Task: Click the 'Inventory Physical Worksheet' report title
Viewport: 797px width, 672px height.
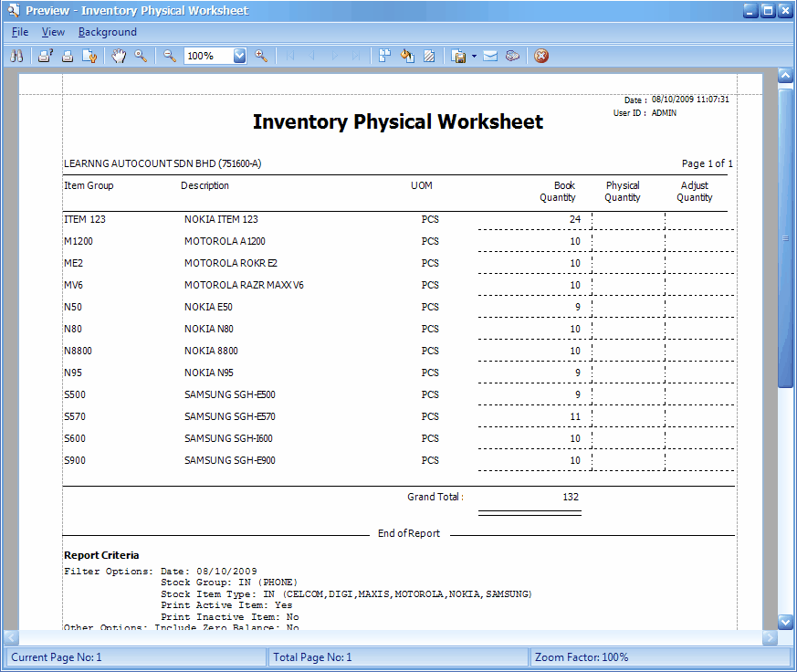Action: (x=398, y=122)
